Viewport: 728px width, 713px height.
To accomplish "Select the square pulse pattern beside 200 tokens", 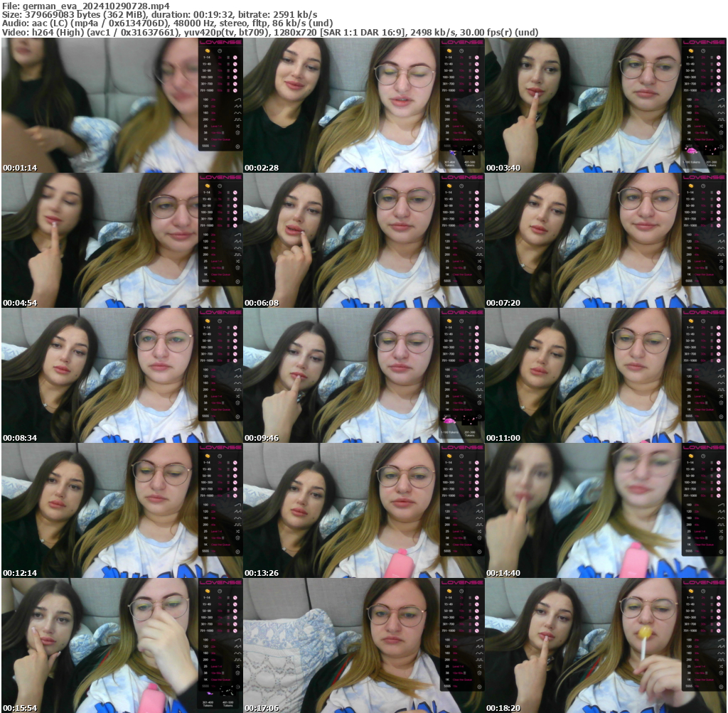I will coord(237,119).
